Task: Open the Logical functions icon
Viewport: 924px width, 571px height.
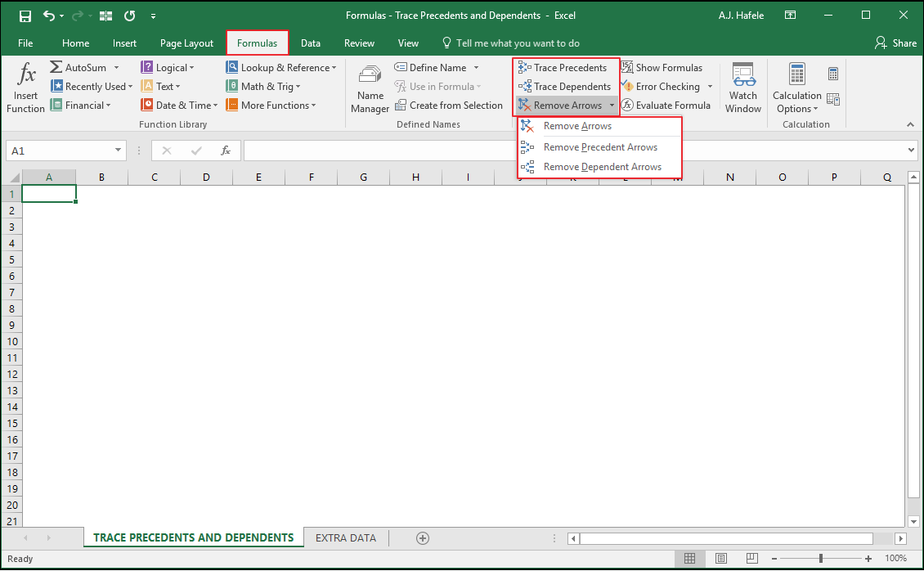Action: tap(146, 67)
